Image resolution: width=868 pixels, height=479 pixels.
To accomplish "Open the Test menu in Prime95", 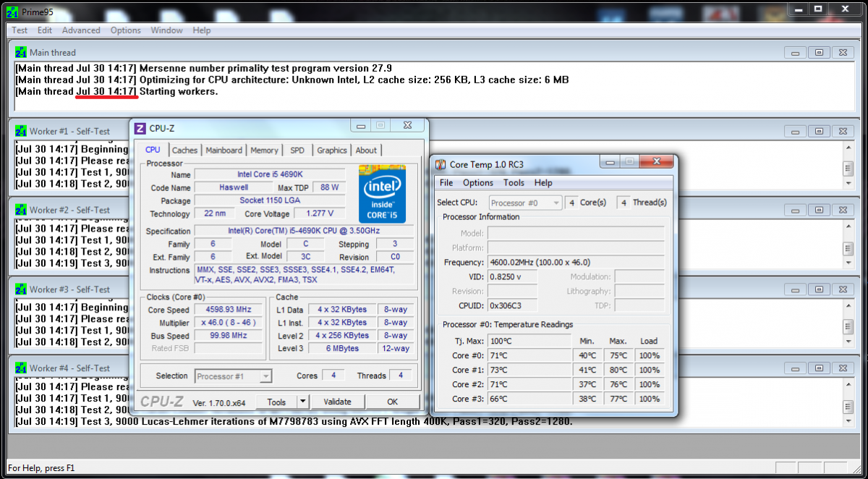I will [x=20, y=30].
